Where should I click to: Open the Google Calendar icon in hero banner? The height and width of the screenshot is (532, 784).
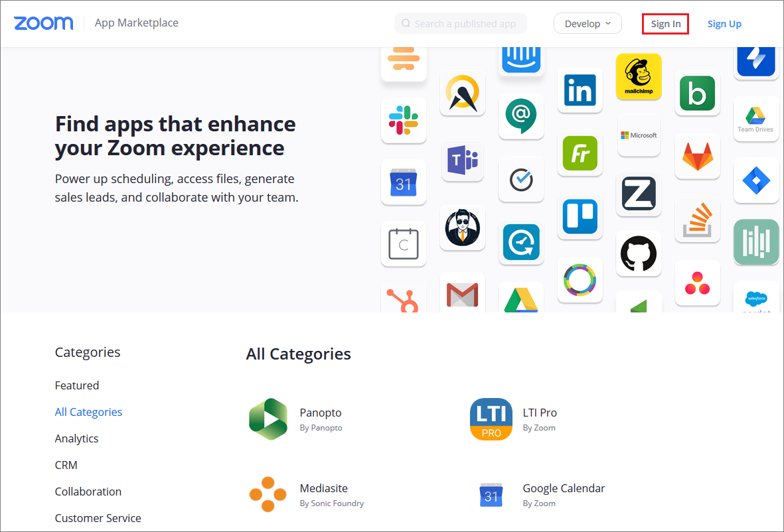tap(404, 182)
